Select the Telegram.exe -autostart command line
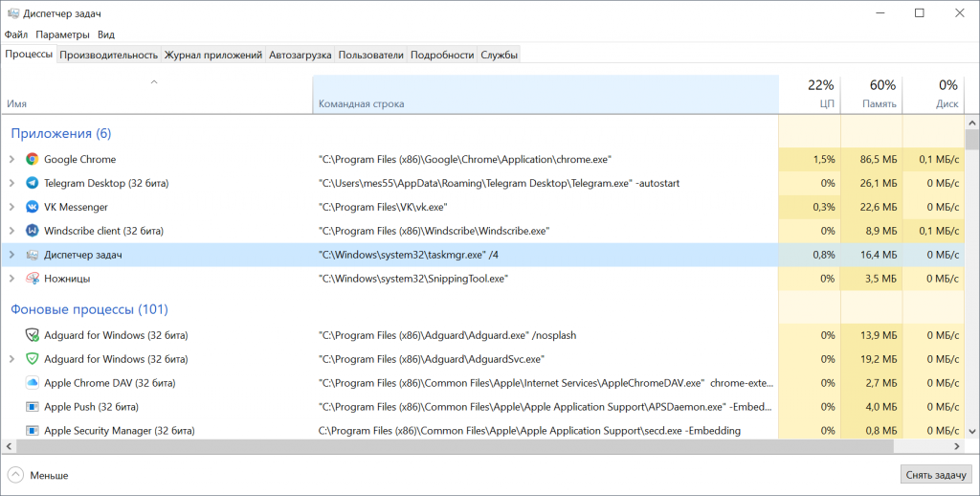 tap(499, 183)
